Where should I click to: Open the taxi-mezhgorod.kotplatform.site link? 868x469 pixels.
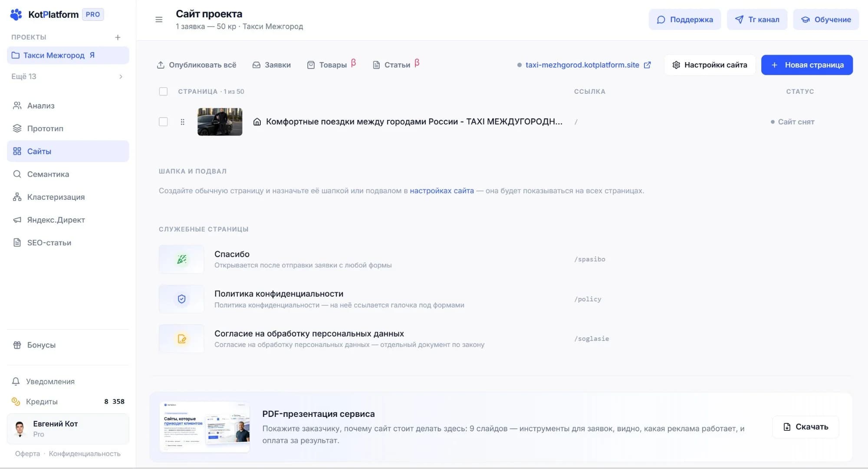click(582, 65)
